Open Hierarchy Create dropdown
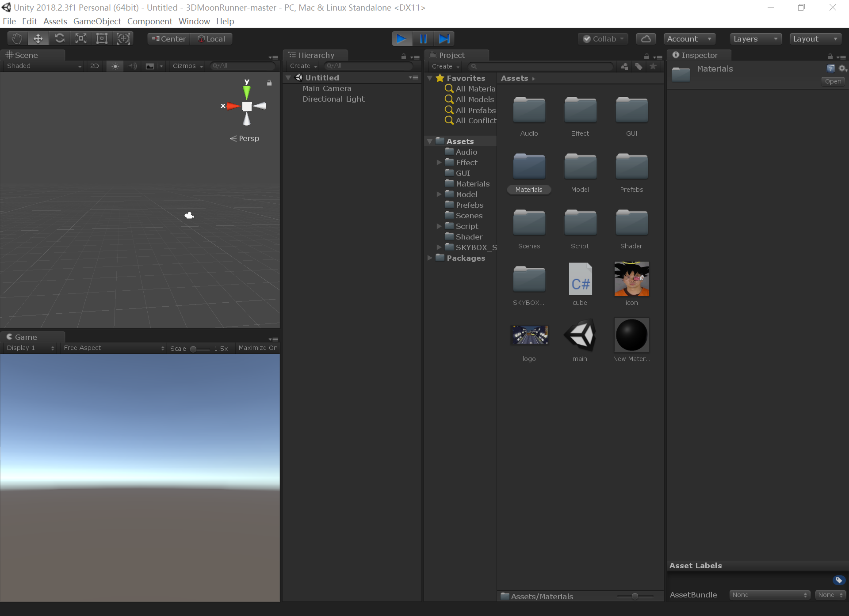849x616 pixels. click(x=303, y=66)
